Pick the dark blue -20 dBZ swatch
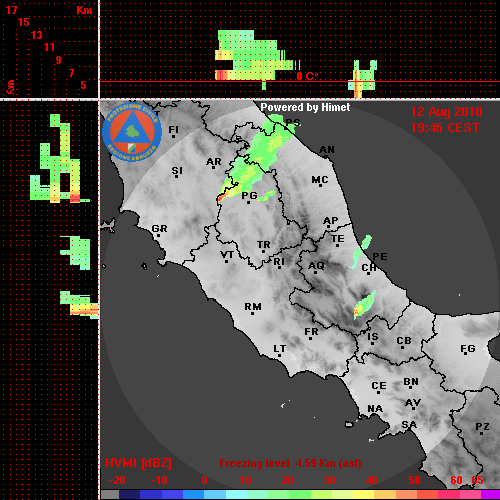The width and height of the screenshot is (500, 500). tap(129, 494)
